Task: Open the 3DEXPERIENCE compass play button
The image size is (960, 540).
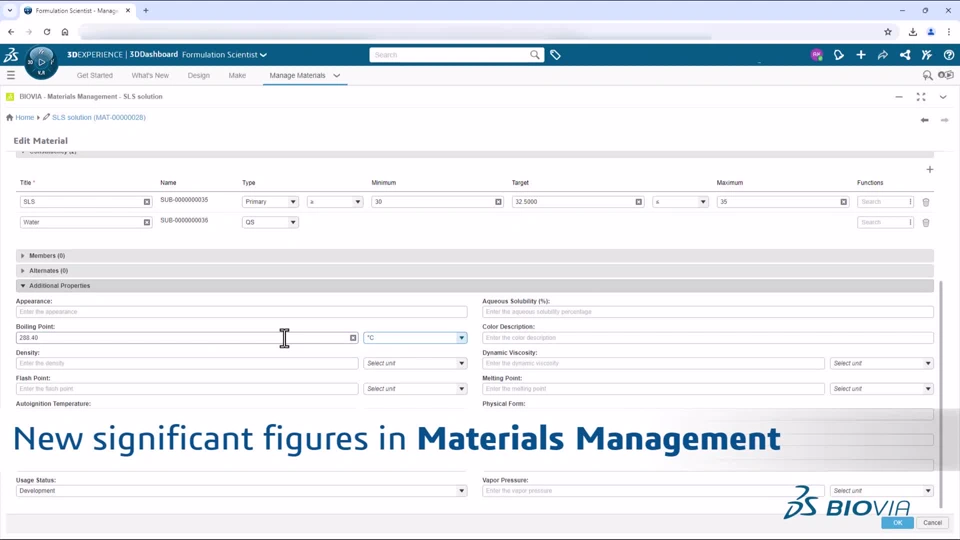Action: 42,62
